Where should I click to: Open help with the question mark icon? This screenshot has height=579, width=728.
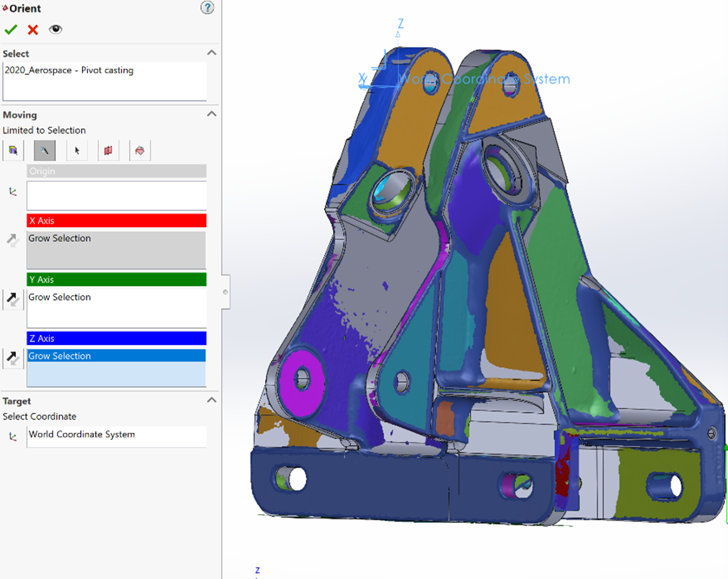207,8
